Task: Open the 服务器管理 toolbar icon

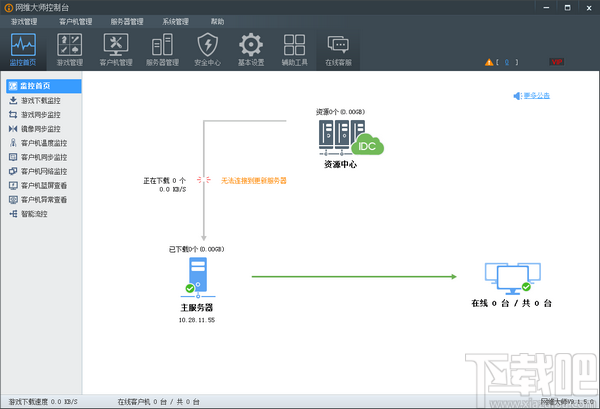Action: click(162, 50)
